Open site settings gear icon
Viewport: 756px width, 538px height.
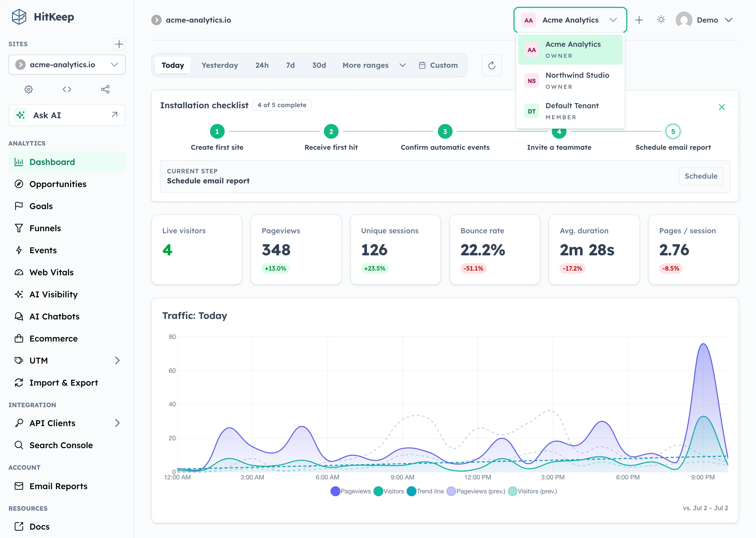[x=28, y=89]
